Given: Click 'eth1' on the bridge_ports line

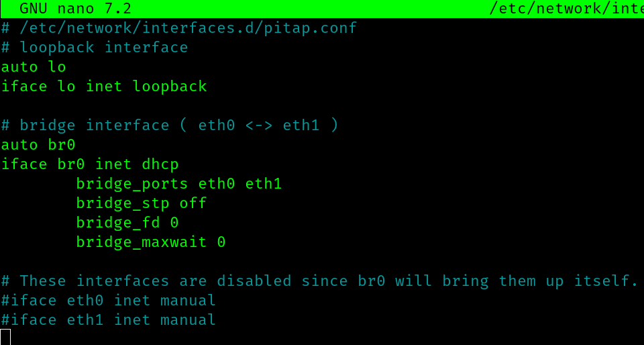Looking at the screenshot, I should tap(264, 184).
